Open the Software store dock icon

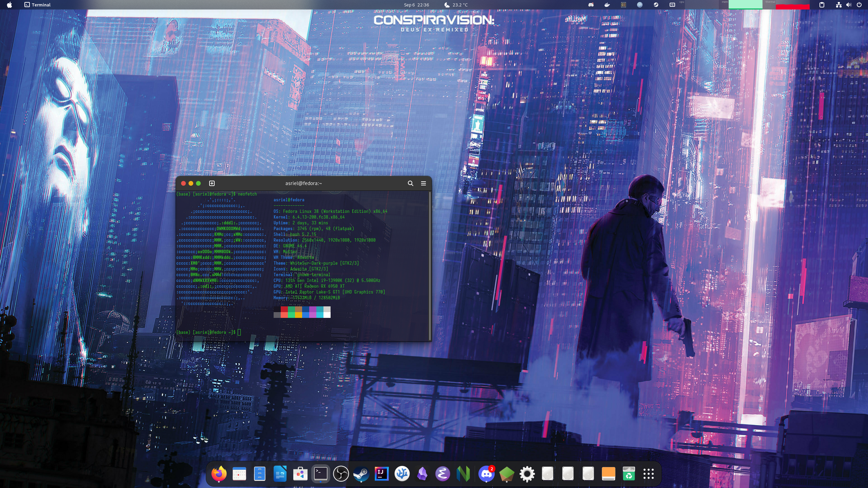[x=300, y=473]
